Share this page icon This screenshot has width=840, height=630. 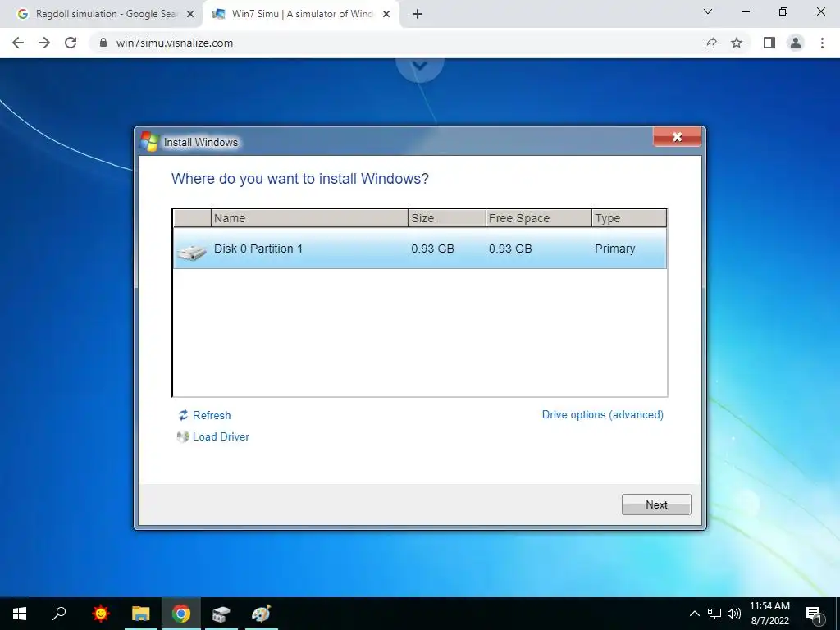click(x=710, y=43)
